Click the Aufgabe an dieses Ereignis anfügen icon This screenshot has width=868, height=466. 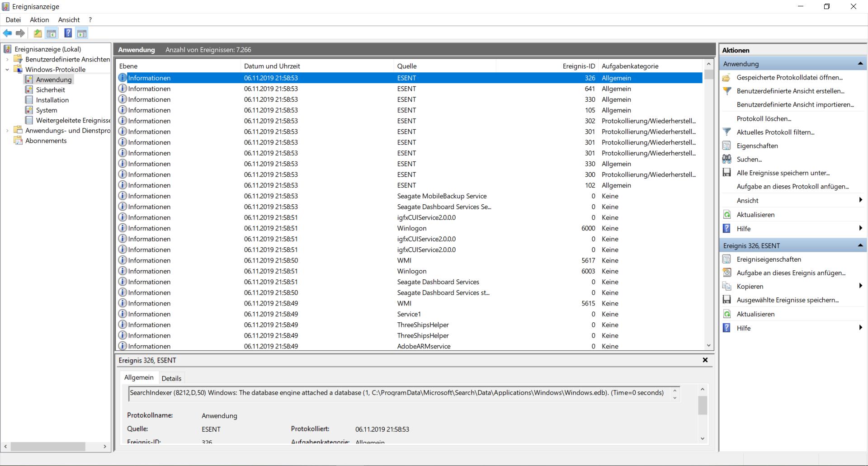[x=726, y=273]
